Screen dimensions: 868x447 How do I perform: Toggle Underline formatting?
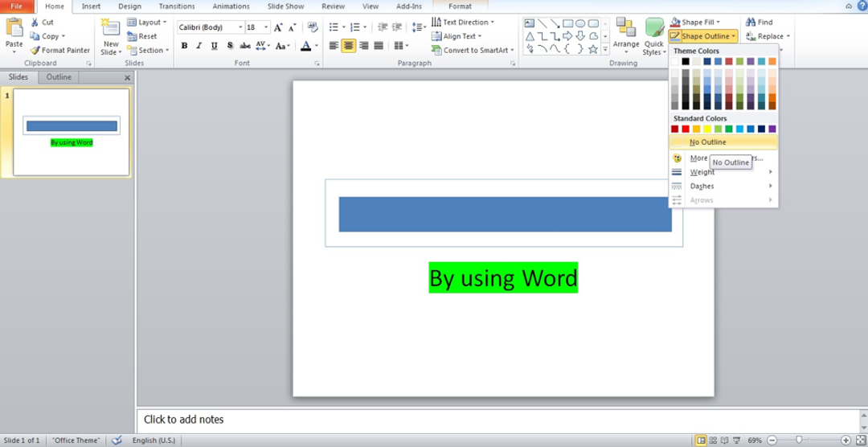pos(215,46)
